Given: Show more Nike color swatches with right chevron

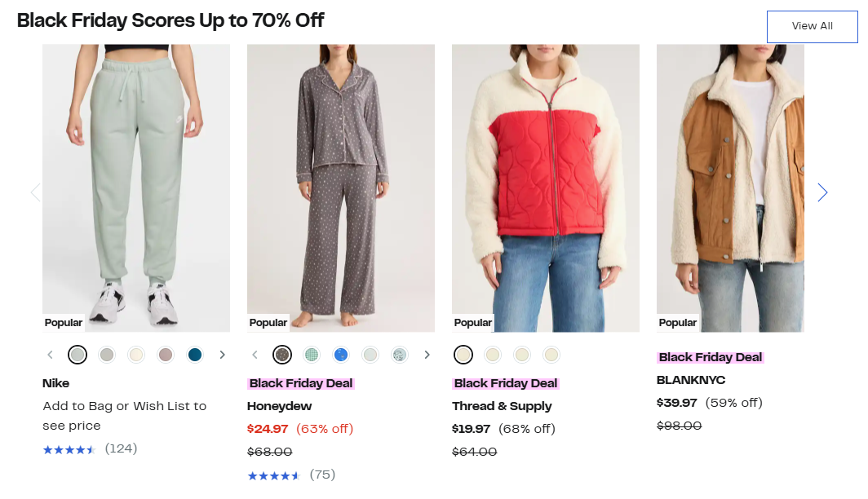Looking at the screenshot, I should (x=222, y=355).
